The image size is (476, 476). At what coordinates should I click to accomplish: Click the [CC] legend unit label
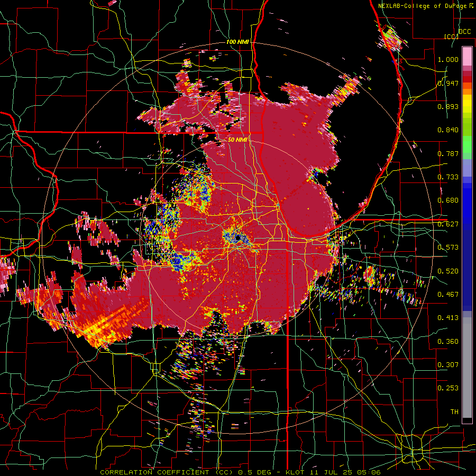click(452, 36)
